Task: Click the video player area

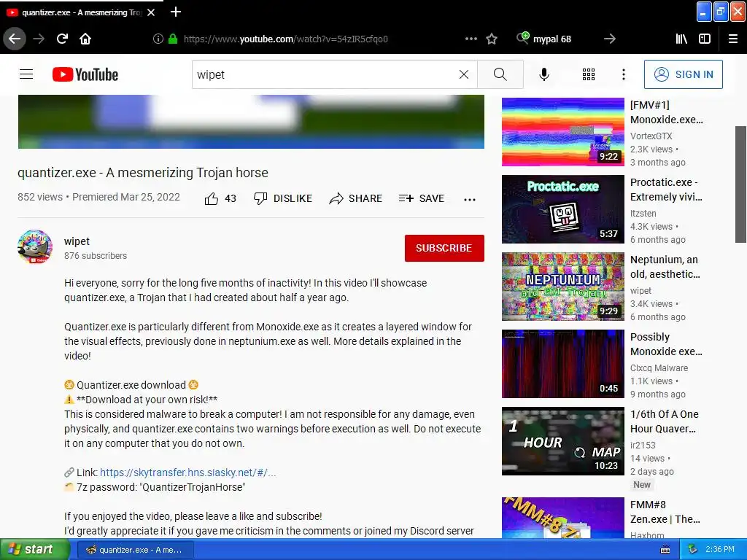Action: coord(251,122)
